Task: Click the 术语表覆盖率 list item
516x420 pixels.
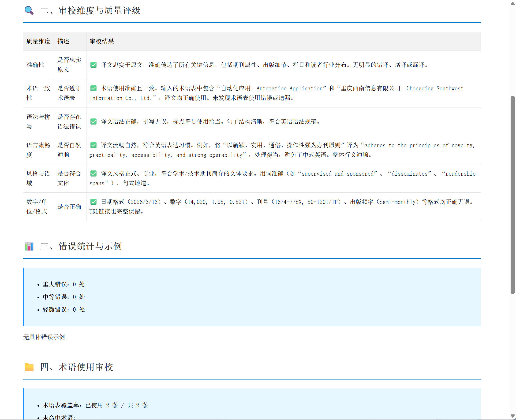Action: click(x=95, y=405)
